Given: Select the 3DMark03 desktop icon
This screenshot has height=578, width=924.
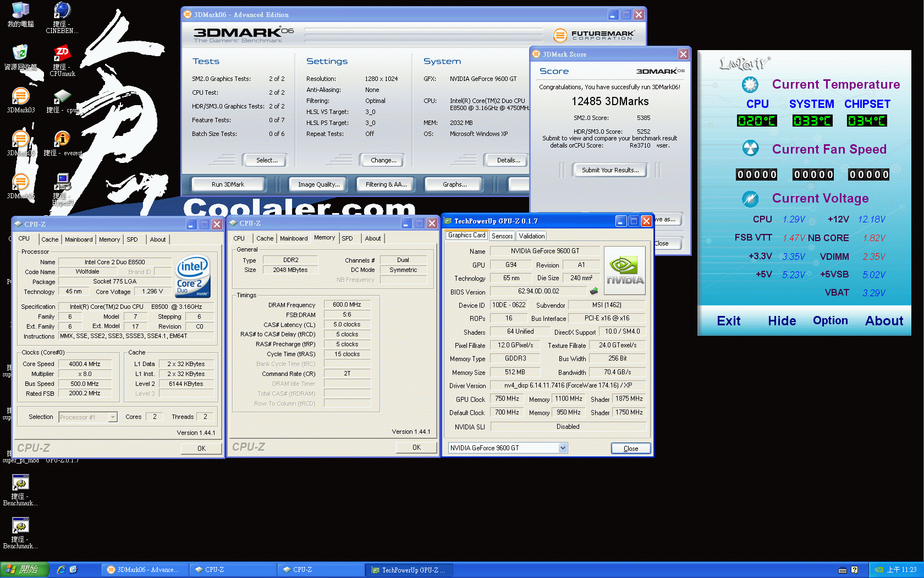Looking at the screenshot, I should 20,100.
